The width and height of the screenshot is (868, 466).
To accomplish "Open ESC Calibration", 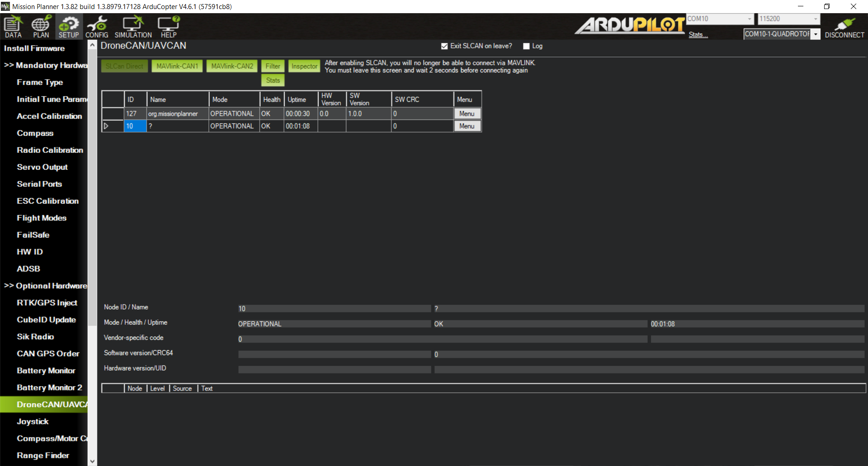I will coord(47,201).
